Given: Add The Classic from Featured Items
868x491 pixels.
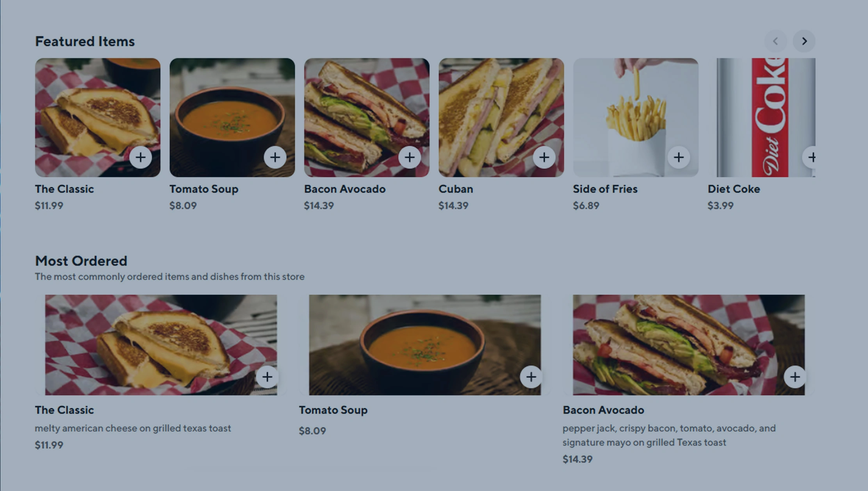Looking at the screenshot, I should point(141,157).
